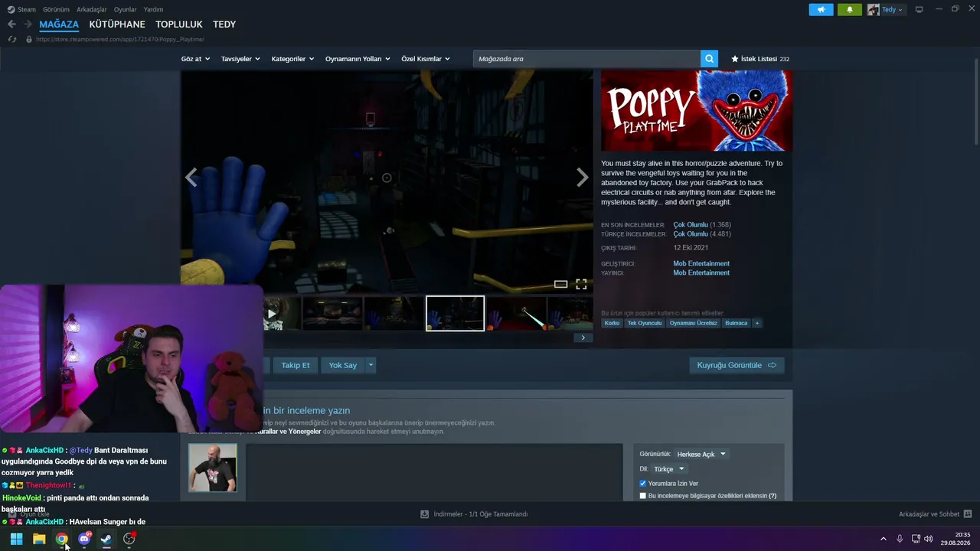The image size is (980, 551).
Task: Add a tag with the plus button
Action: (757, 323)
